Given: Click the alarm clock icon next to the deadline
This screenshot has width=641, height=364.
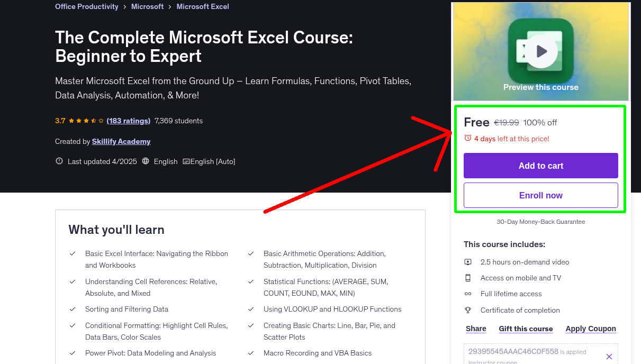Looking at the screenshot, I should click(x=467, y=138).
